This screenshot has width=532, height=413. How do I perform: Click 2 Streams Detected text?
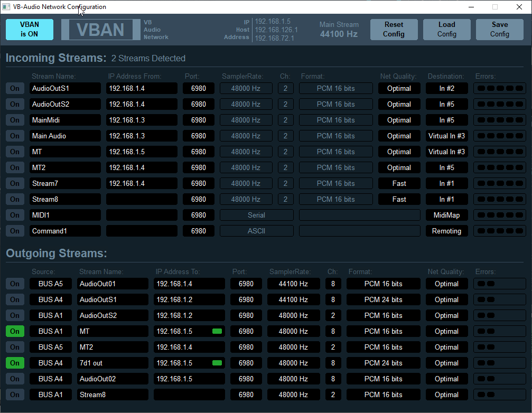148,58
